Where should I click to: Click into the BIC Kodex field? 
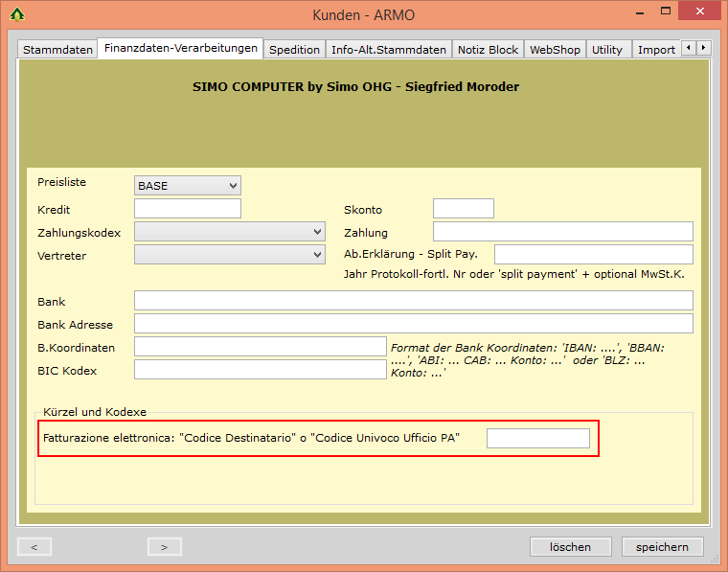tap(260, 370)
